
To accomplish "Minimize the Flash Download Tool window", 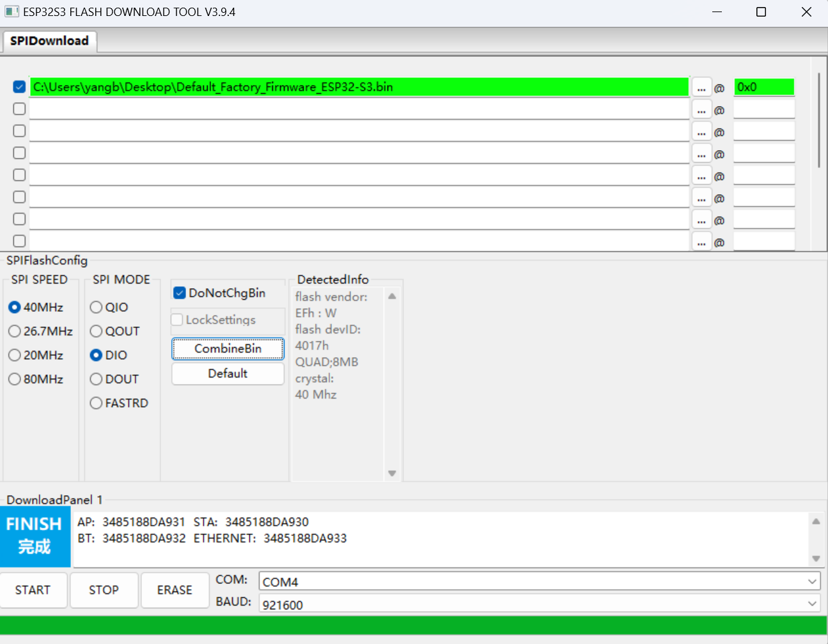I will (x=717, y=11).
